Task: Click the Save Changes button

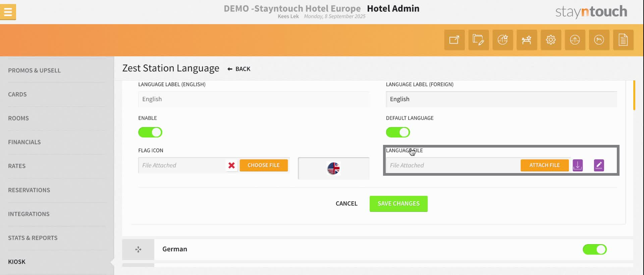Action: coord(398,204)
